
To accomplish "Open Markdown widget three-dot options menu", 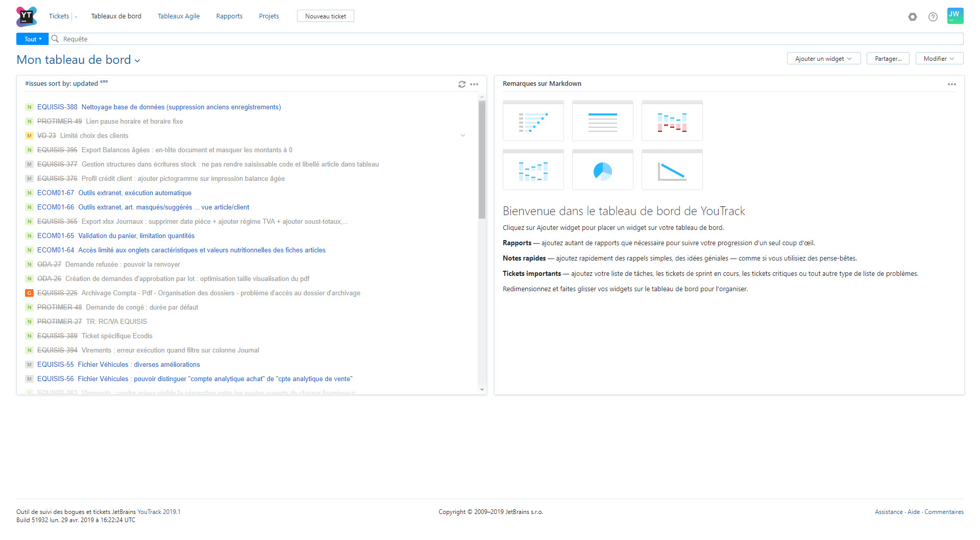I will coord(952,84).
